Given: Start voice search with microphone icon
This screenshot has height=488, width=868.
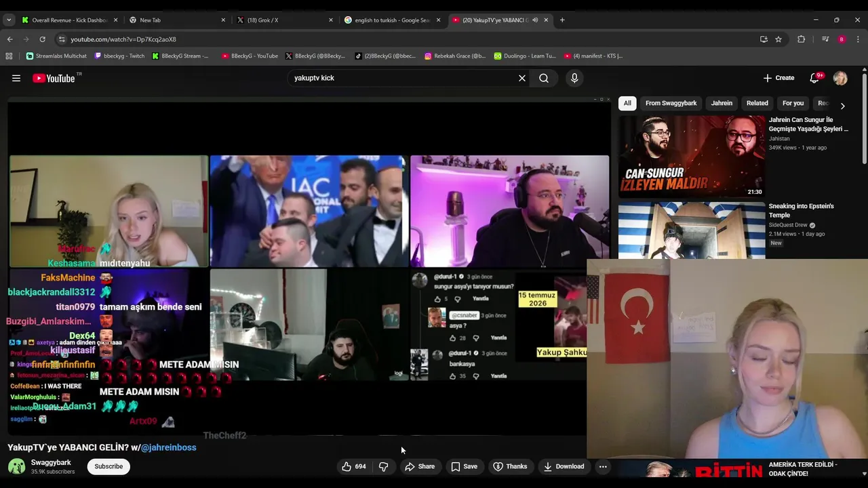Looking at the screenshot, I should point(574,78).
